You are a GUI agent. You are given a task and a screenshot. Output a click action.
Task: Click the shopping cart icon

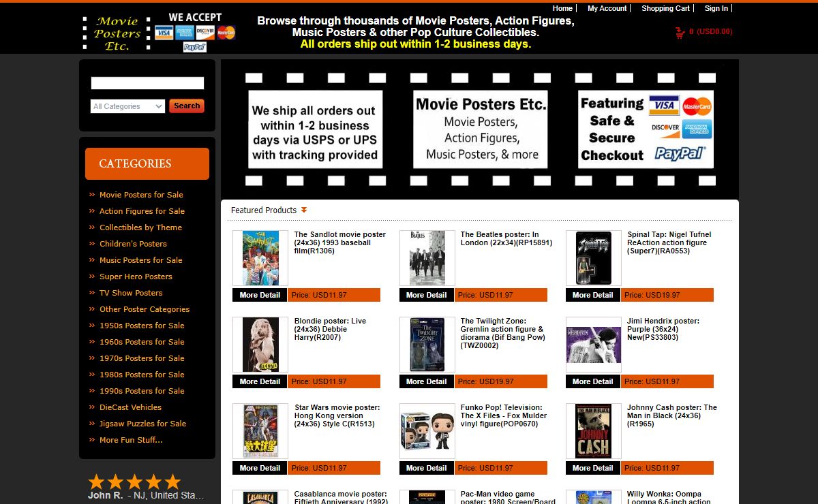(x=680, y=32)
